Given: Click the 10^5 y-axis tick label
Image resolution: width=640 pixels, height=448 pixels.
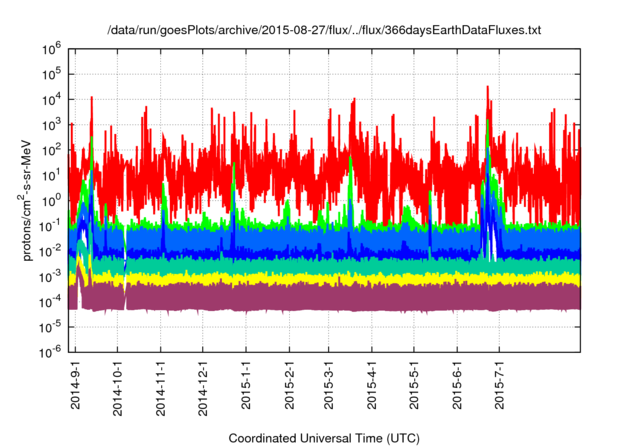Looking at the screenshot, I should [x=51, y=75].
